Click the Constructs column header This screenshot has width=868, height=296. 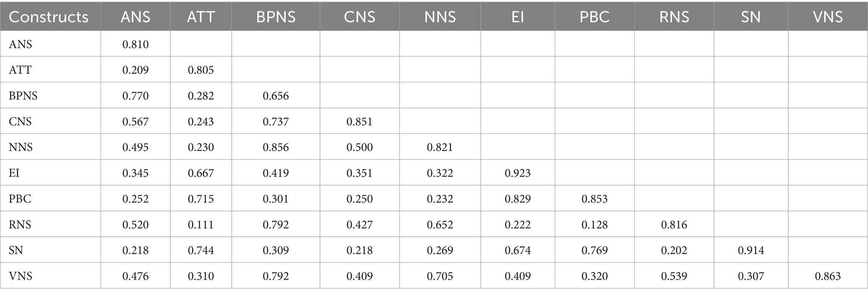[48, 17]
